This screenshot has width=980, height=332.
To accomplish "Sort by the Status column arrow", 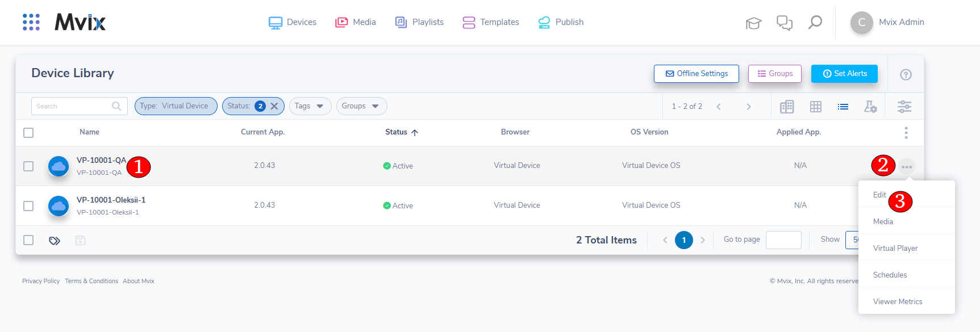I will tap(415, 132).
